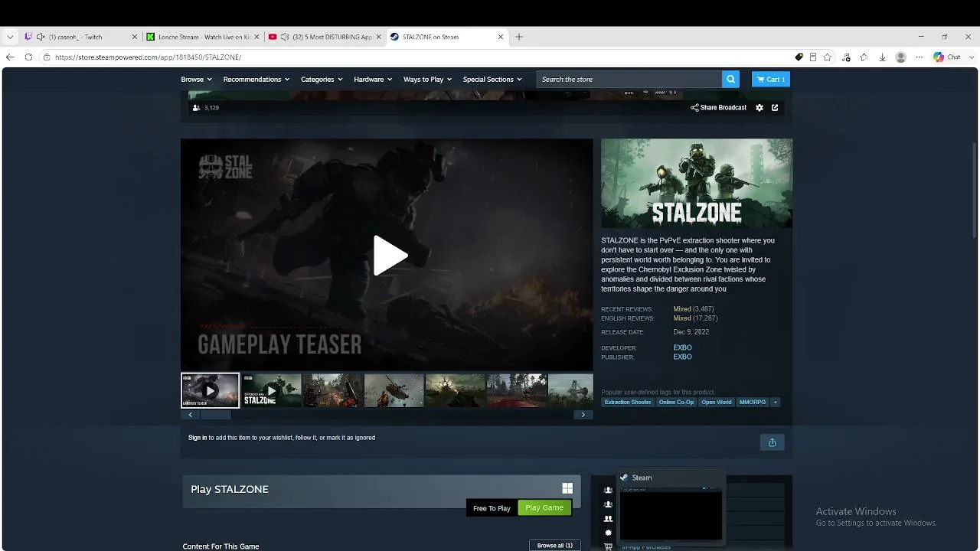Click the Search the store field

(x=629, y=79)
